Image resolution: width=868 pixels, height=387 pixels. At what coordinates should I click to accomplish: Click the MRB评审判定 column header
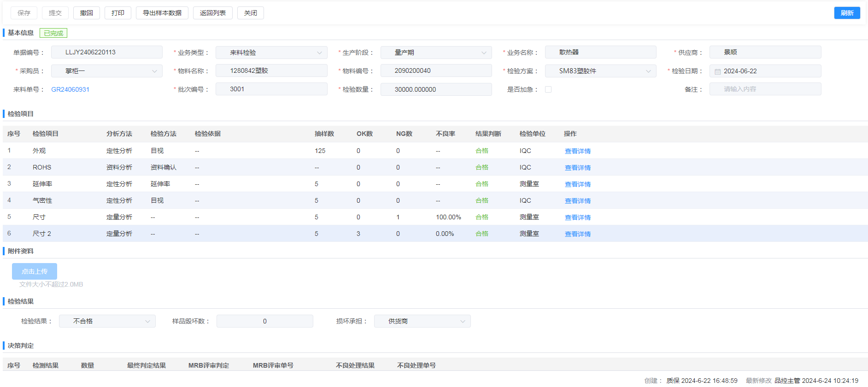click(x=209, y=365)
